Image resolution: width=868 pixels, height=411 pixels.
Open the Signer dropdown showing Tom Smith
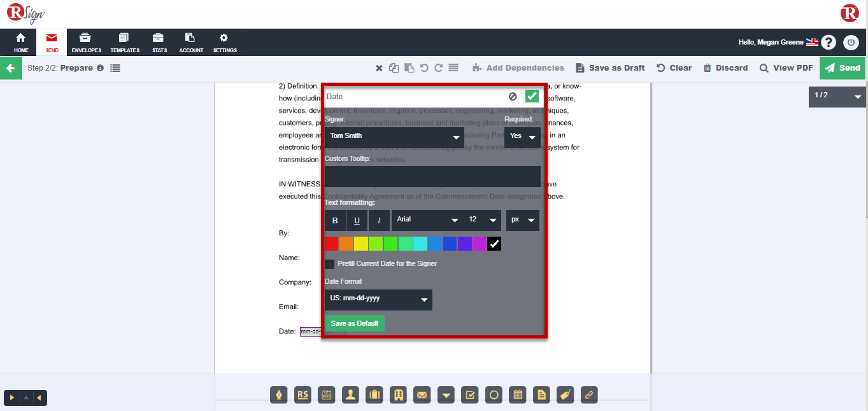pyautogui.click(x=394, y=137)
